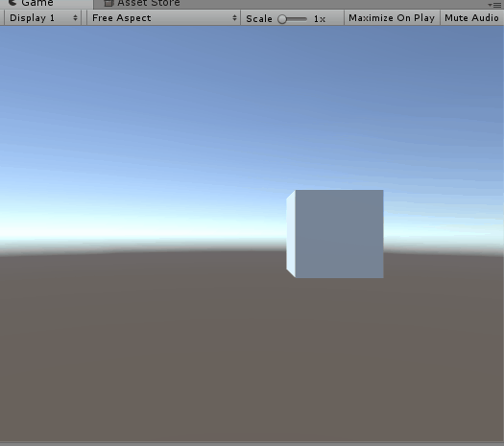
Task: Open the panel options menu icon
Action: point(494,5)
